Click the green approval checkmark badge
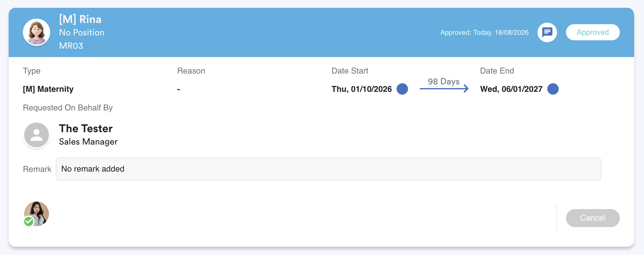This screenshot has height=255, width=644. (29, 221)
